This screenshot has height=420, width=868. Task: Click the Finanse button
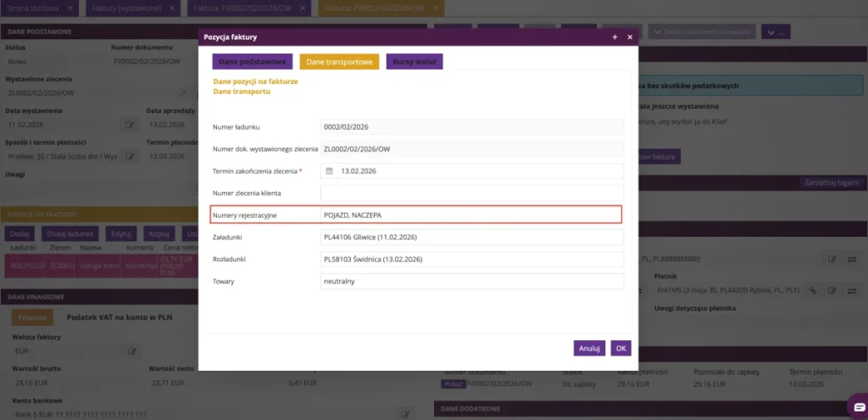pyautogui.click(x=32, y=317)
